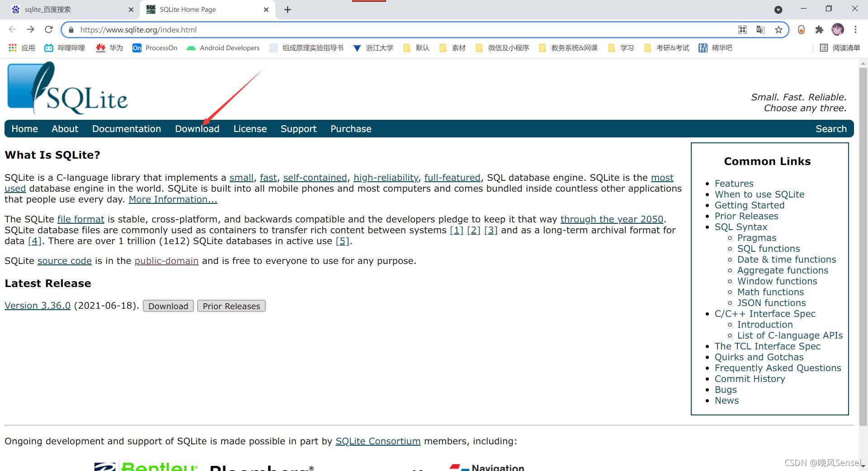The width and height of the screenshot is (868, 471).
Task: Open the through the year 2050 link
Action: 612,219
